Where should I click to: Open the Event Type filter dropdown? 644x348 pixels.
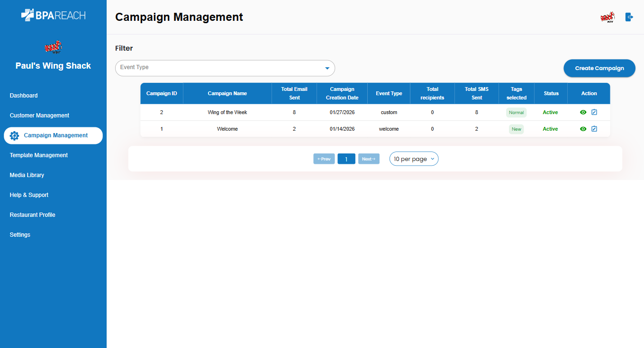pos(225,68)
